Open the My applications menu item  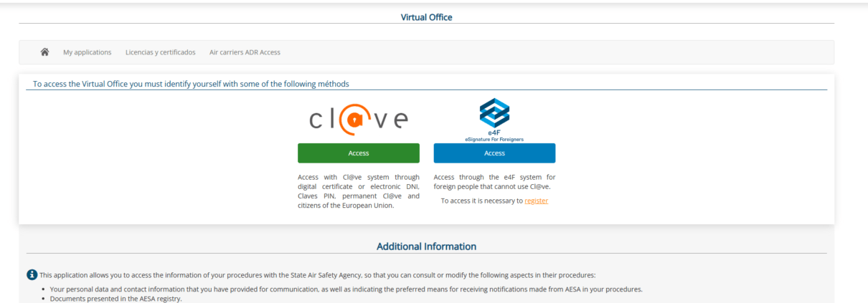point(88,52)
